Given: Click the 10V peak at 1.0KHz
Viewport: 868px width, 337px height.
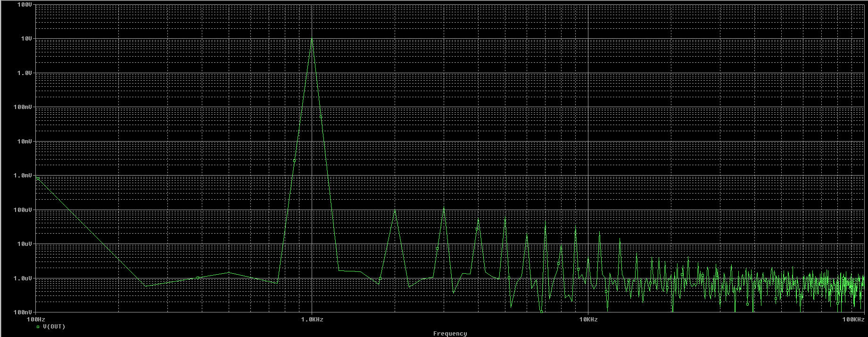Looking at the screenshot, I should 312,40.
